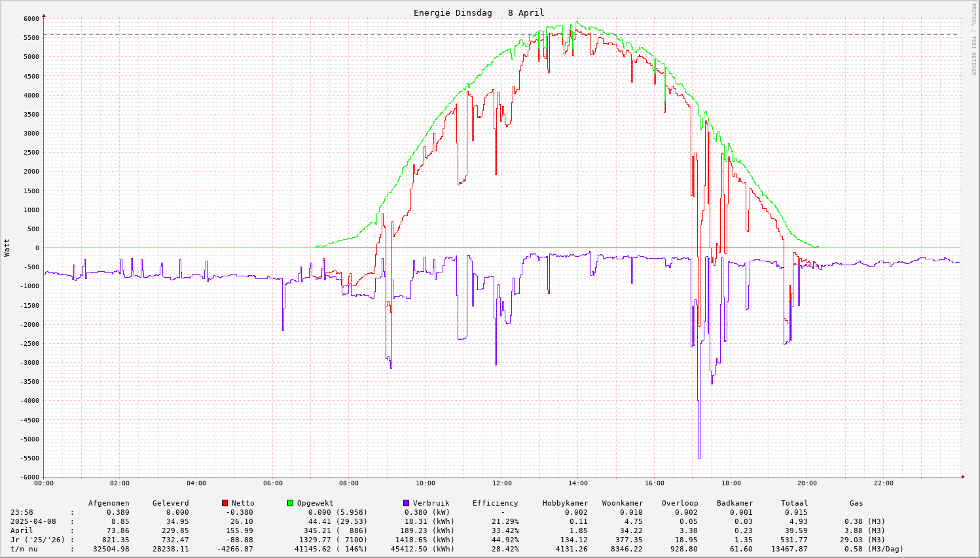This screenshot has width=980, height=558.
Task: Click the purple Verbruik legend swatch
Action: [407, 503]
